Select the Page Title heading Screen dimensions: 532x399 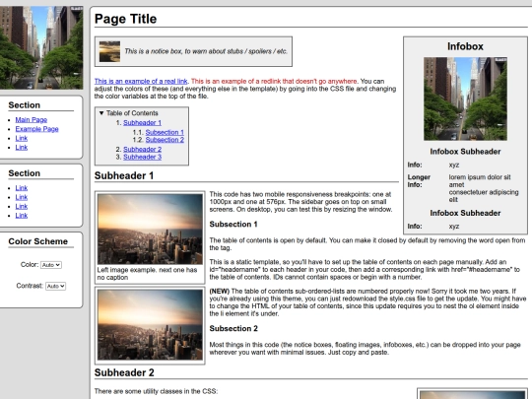coord(125,19)
